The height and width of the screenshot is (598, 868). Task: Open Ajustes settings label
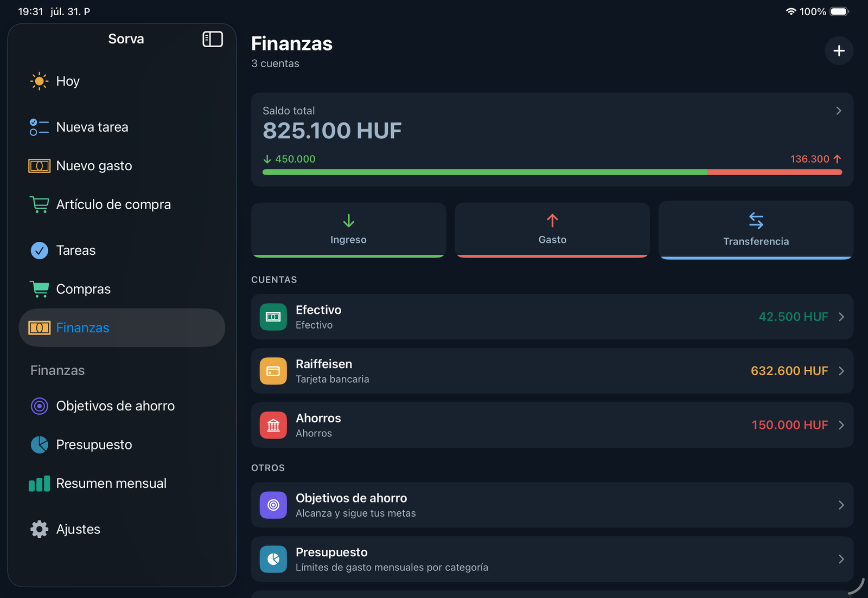click(x=78, y=529)
